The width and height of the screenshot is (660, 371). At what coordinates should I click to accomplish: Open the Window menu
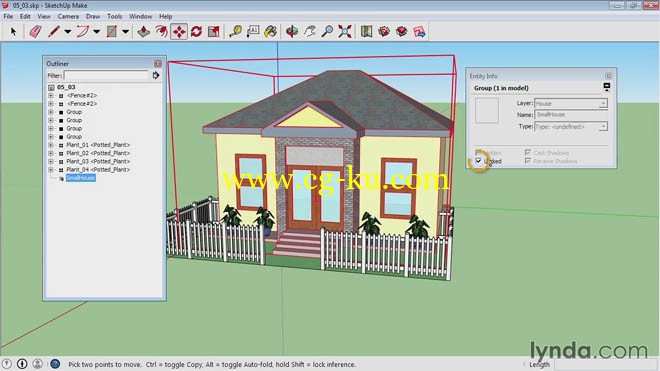(x=140, y=16)
